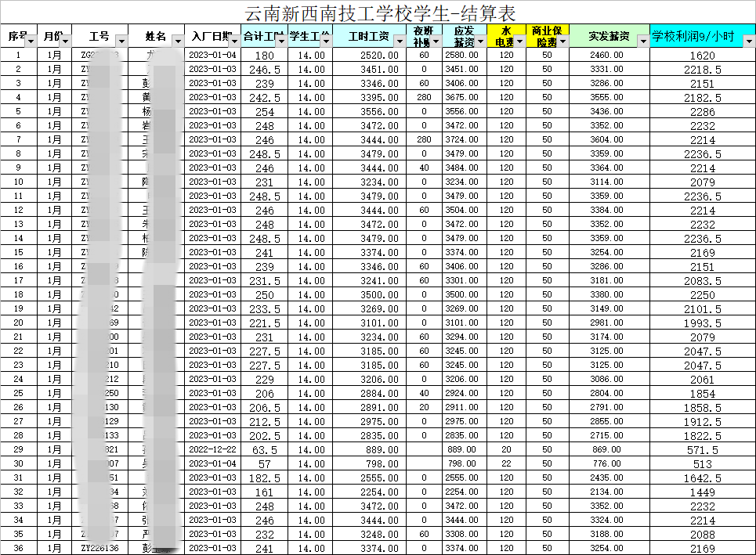The image size is (756, 555).
Task: Select the cell showing 2911.00
Action: (465, 407)
